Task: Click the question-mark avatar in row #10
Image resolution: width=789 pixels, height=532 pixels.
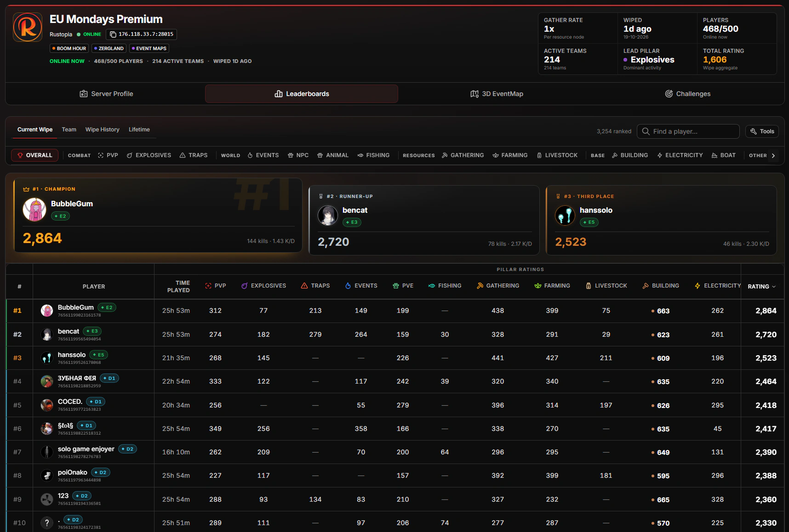Action: click(x=47, y=523)
